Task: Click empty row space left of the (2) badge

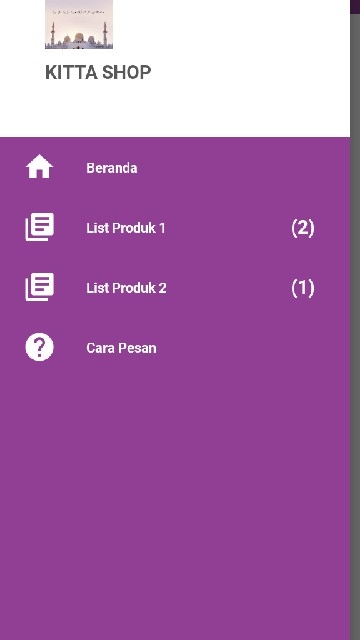Action: [228, 228]
